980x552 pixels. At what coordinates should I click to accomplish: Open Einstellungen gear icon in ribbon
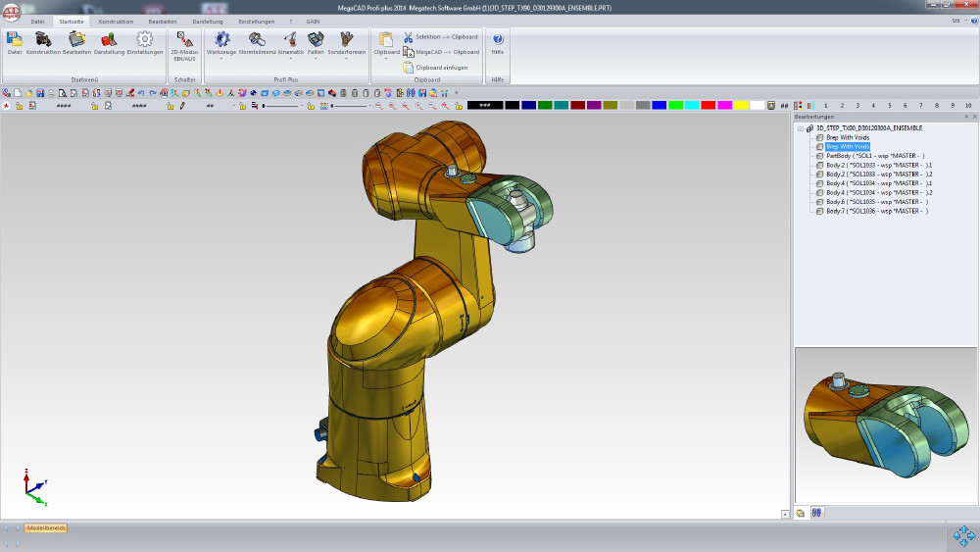145,39
